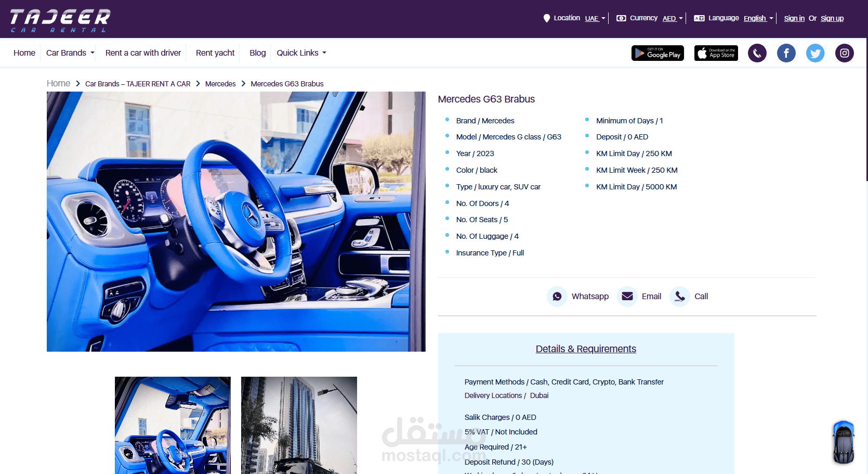The width and height of the screenshot is (868, 474).
Task: Click the Call phone icon
Action: tap(680, 297)
